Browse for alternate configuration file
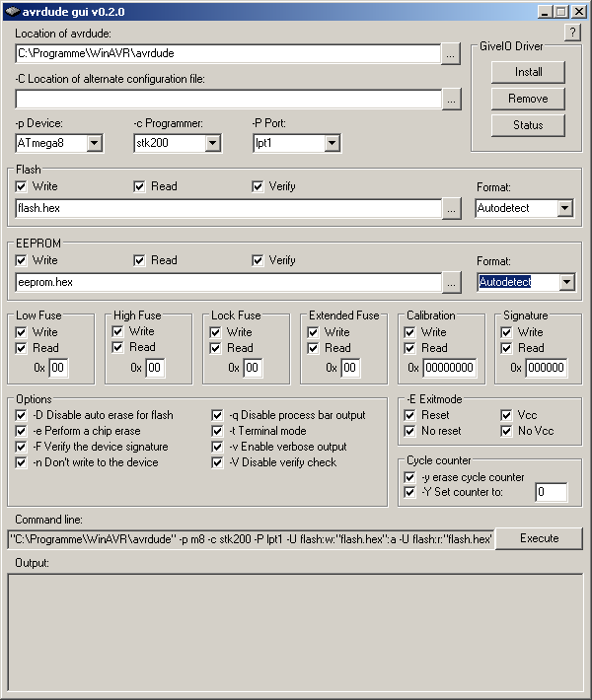 point(451,100)
